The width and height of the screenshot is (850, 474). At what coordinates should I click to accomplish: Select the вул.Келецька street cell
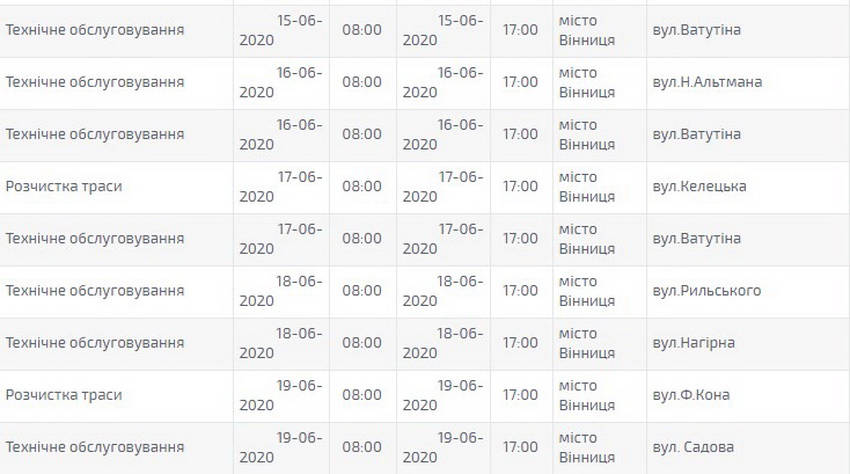pyautogui.click(x=698, y=186)
